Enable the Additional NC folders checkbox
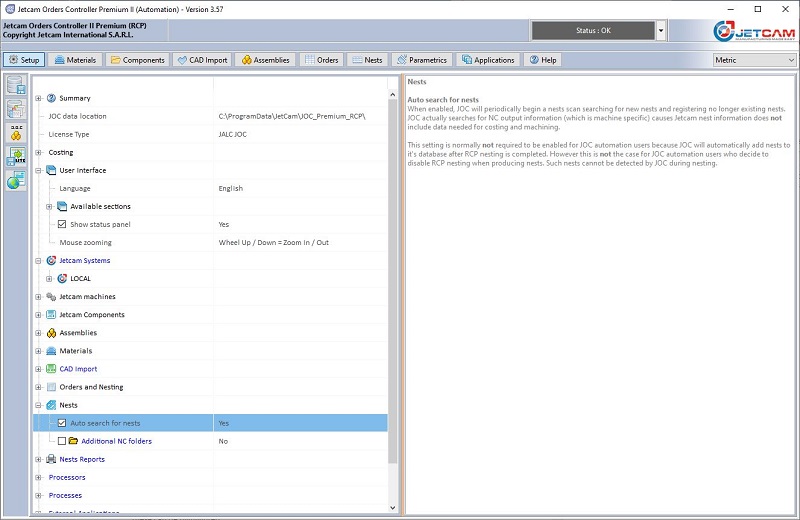 coord(62,441)
